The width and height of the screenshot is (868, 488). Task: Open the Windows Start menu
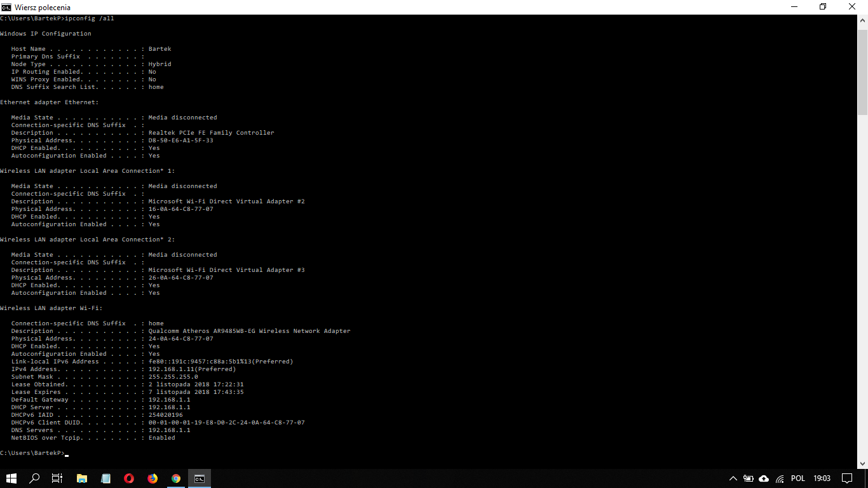[x=11, y=478]
